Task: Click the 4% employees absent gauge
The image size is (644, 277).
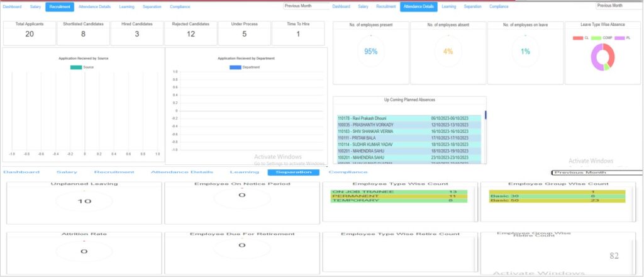Action: (x=448, y=52)
